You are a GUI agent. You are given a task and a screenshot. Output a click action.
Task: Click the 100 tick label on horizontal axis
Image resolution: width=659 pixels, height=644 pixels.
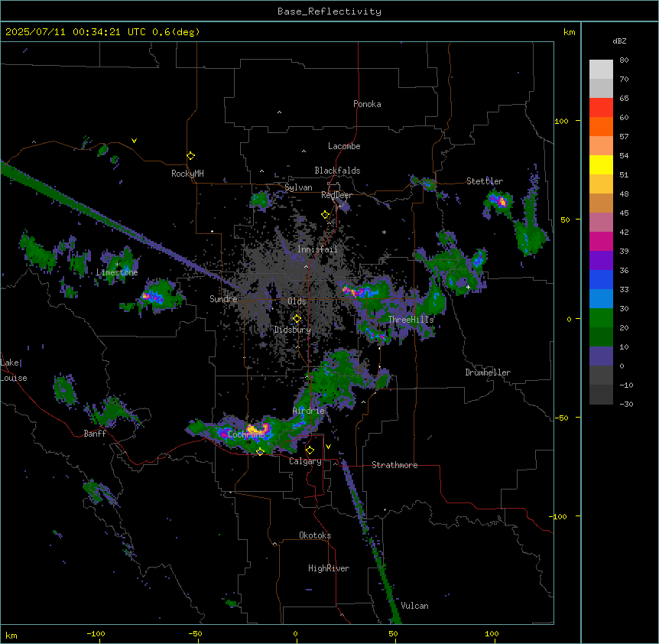[x=492, y=633]
